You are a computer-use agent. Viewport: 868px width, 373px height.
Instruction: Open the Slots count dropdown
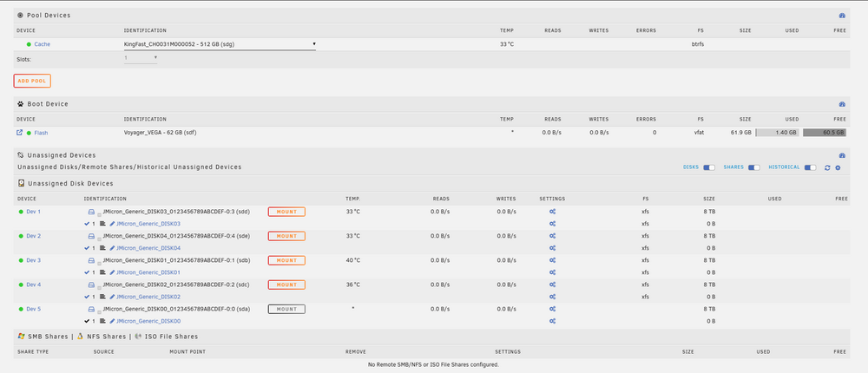tap(141, 58)
